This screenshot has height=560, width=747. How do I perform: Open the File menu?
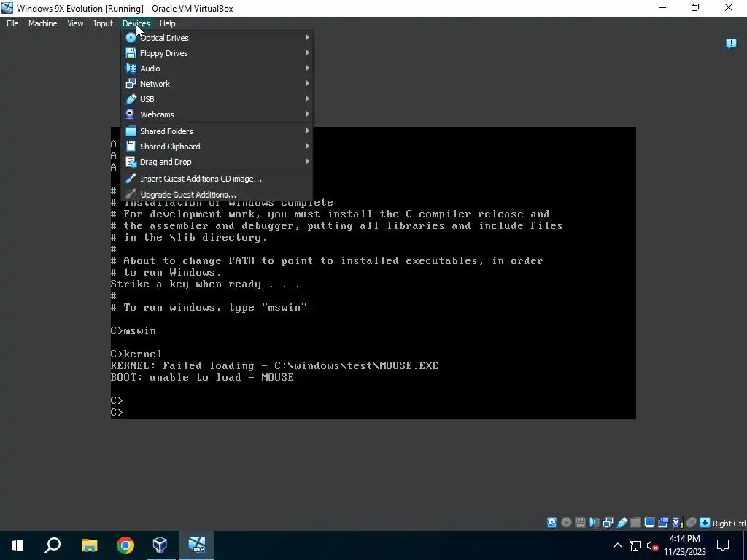pos(12,23)
